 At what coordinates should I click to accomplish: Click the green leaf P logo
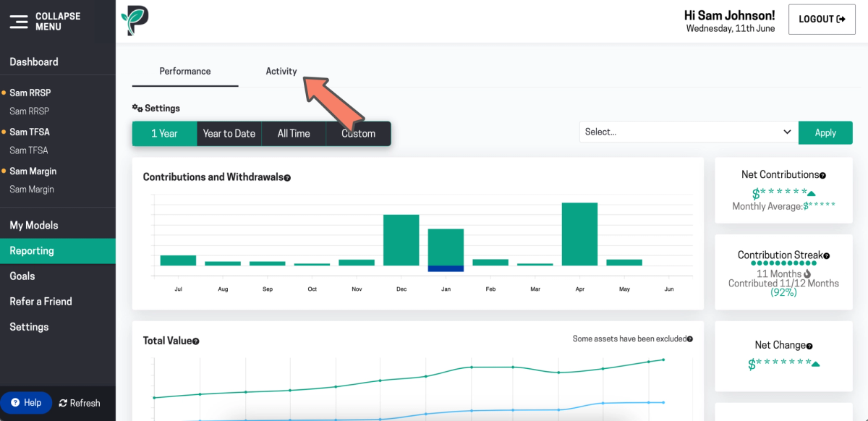tap(135, 20)
